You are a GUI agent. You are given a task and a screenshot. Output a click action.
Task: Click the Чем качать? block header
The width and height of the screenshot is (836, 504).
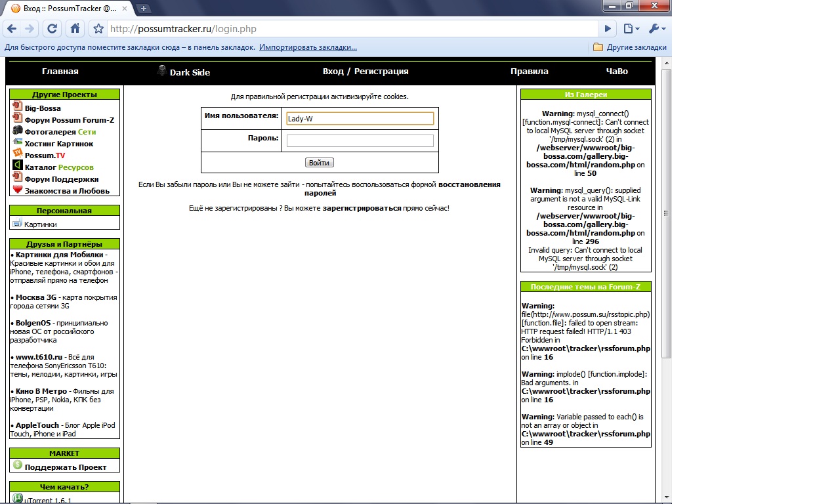[x=64, y=487]
